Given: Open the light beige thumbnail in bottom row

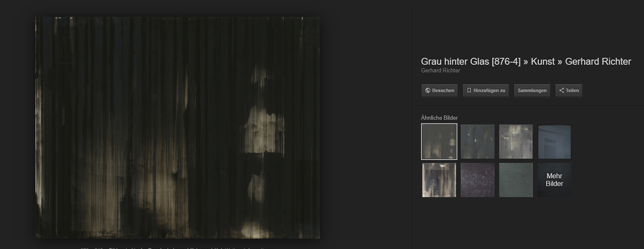Looking at the screenshot, I should 439,180.
